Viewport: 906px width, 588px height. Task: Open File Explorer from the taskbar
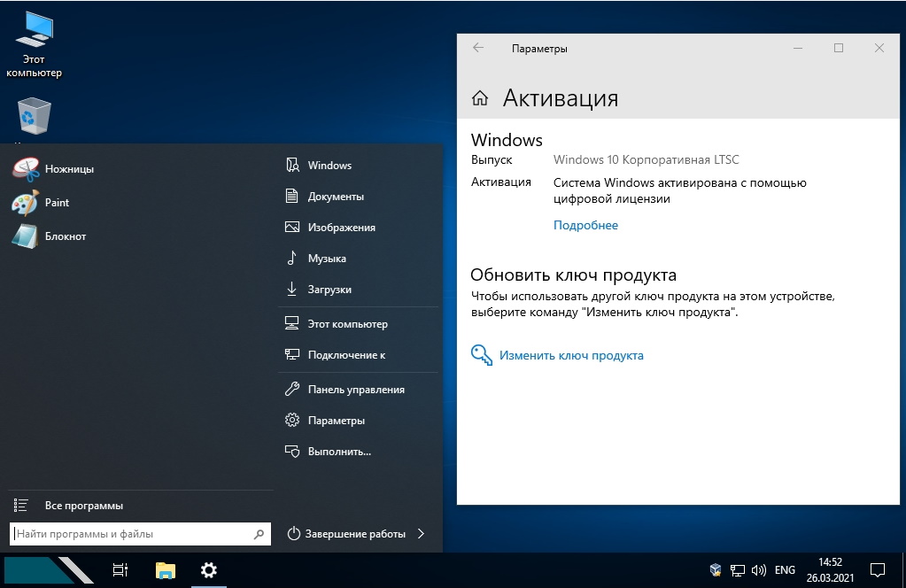[x=166, y=570]
